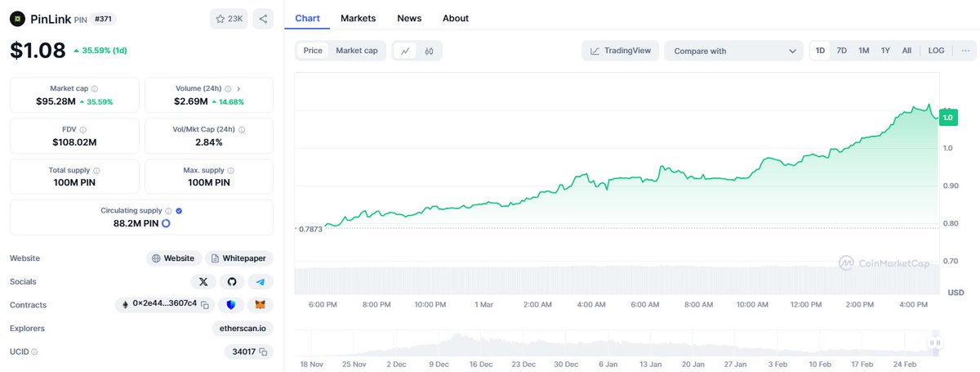Toggle LOG scale on chart

(936, 51)
